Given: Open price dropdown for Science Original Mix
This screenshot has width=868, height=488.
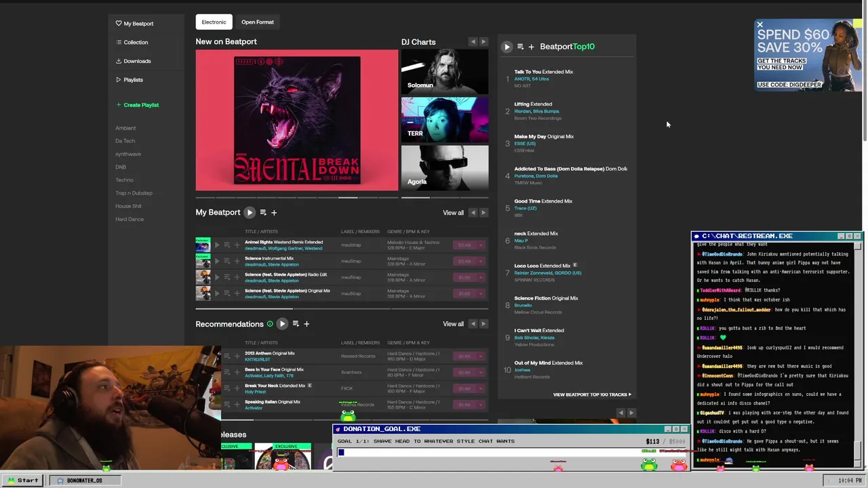Looking at the screenshot, I should [x=481, y=293].
